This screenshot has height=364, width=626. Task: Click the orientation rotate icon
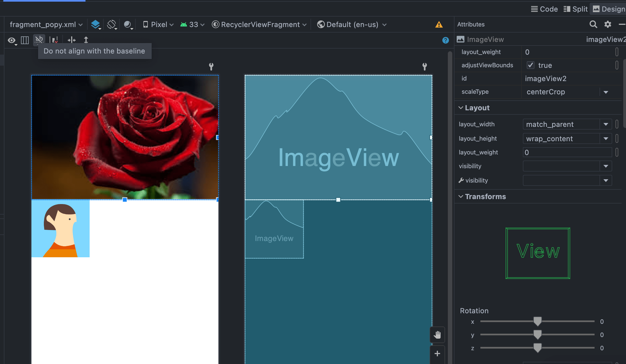pos(112,25)
